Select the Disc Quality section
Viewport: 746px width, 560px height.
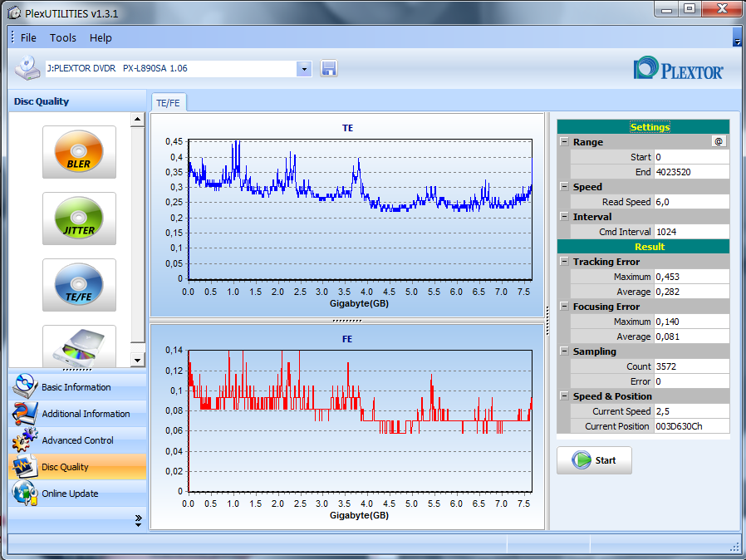tap(77, 467)
